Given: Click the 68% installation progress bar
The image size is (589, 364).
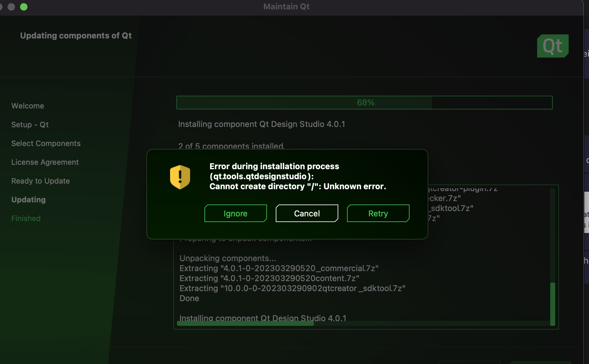Looking at the screenshot, I should [364, 103].
